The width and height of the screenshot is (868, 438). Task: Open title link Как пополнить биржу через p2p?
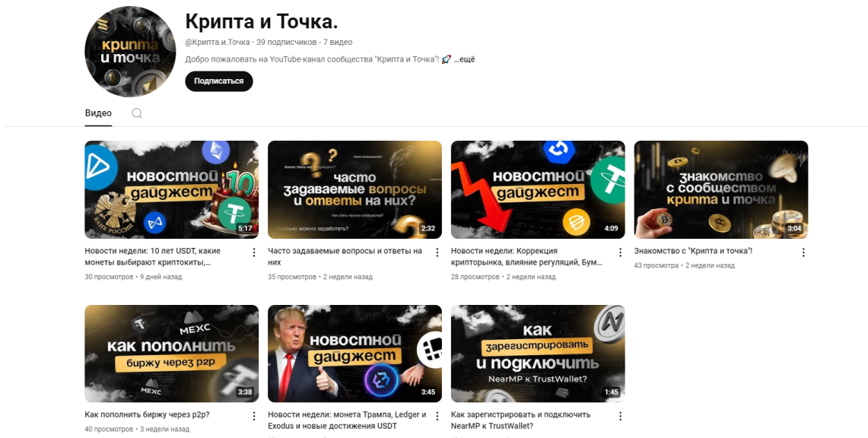[148, 414]
